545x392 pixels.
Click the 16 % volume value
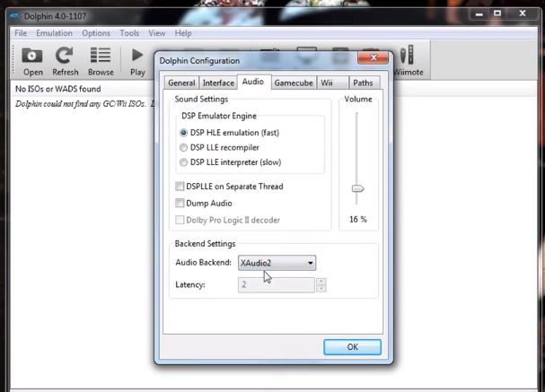(358, 220)
